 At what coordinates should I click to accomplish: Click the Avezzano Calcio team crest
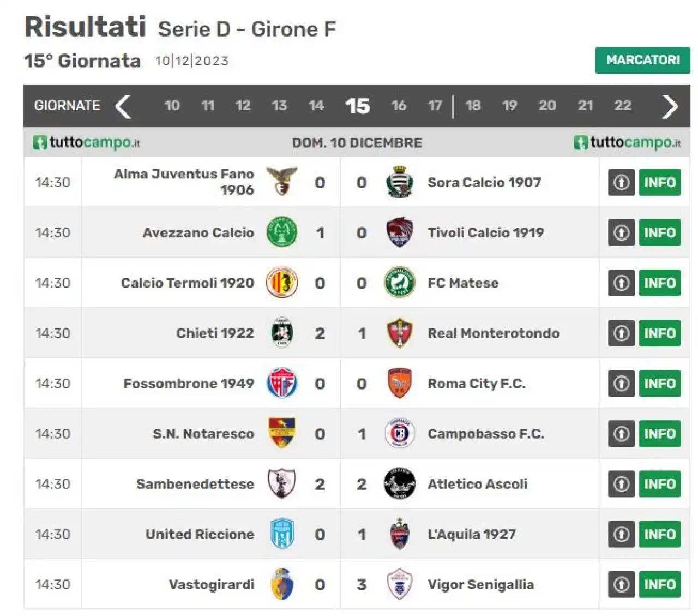(282, 232)
